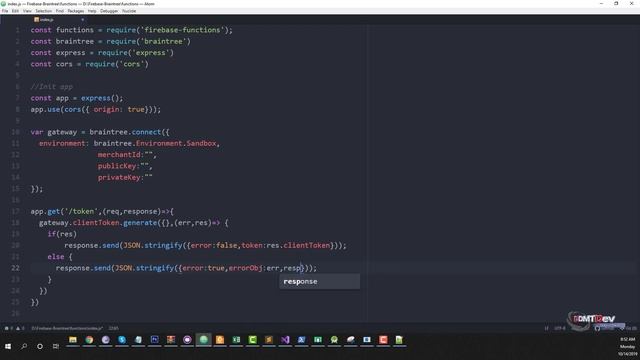Open the File menu

(x=5, y=11)
